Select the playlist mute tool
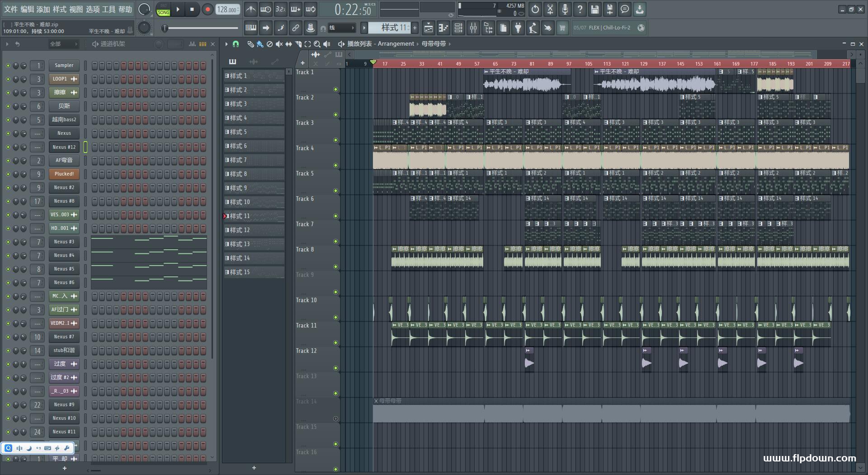Screen dimensions: 868x475 [279, 44]
